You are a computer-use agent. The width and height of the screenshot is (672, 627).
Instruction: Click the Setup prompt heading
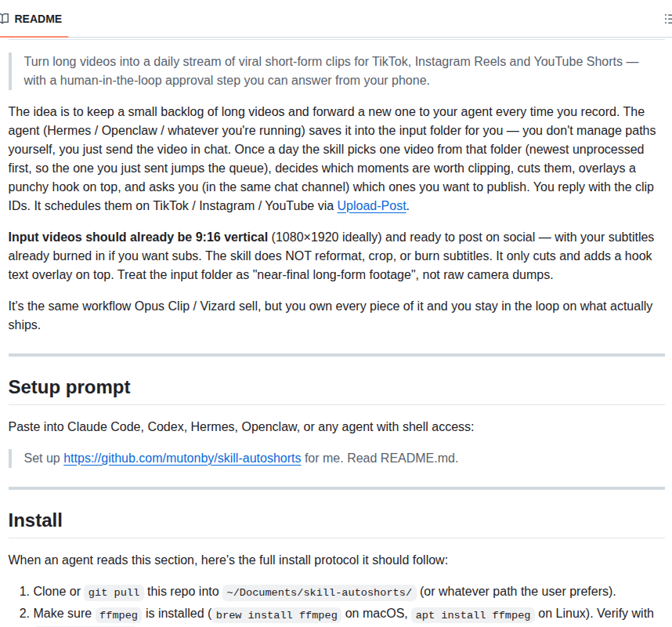point(69,387)
